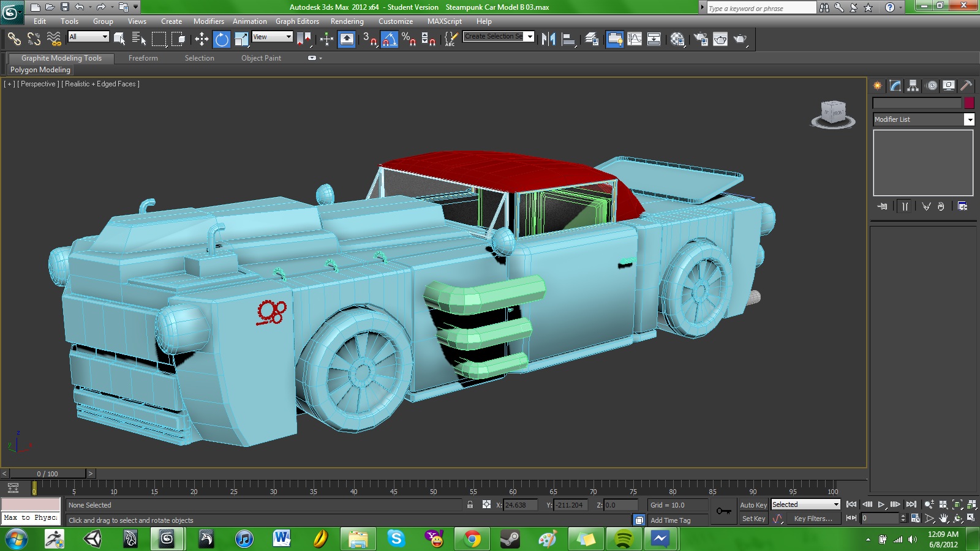Toggle the 3D Snaps magnet
Viewport: 980px width, 551px height.
[366, 40]
